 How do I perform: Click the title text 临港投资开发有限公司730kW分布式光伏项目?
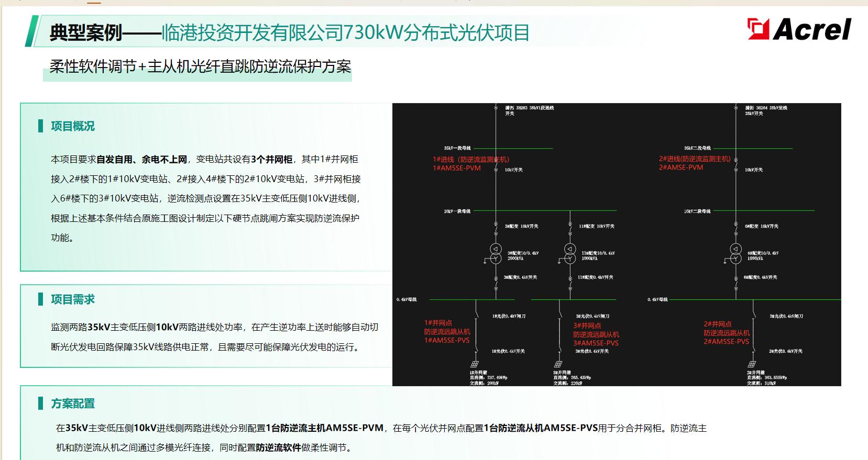(346, 33)
